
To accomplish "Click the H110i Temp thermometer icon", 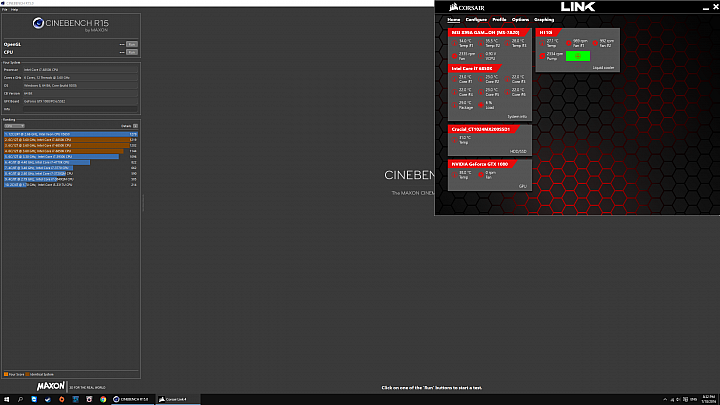I will tap(542, 43).
